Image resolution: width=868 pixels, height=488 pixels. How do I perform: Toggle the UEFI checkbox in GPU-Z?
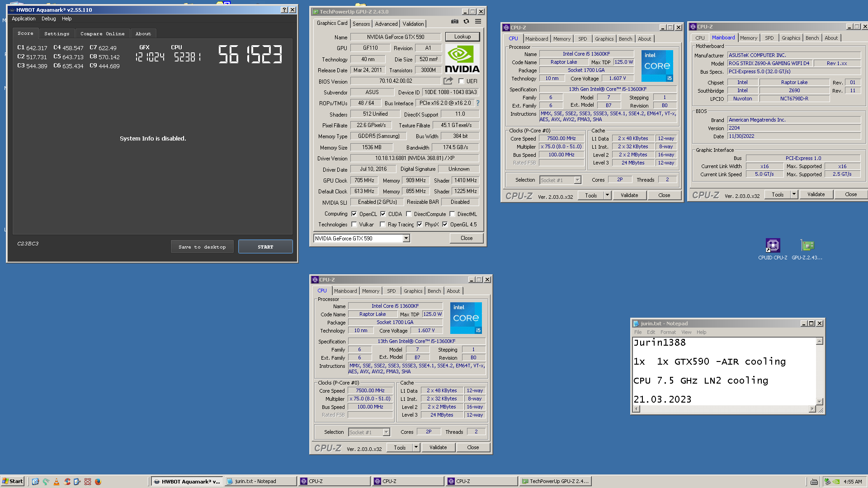coord(461,81)
